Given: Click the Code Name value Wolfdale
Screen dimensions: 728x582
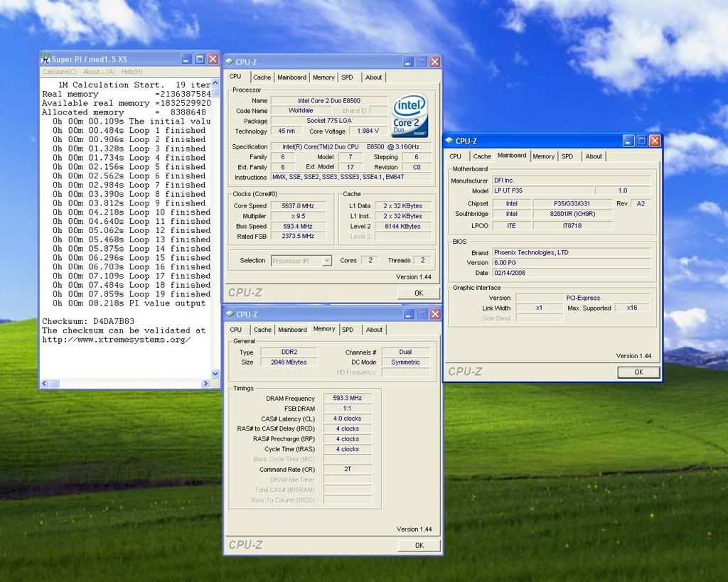Looking at the screenshot, I should point(301,110).
